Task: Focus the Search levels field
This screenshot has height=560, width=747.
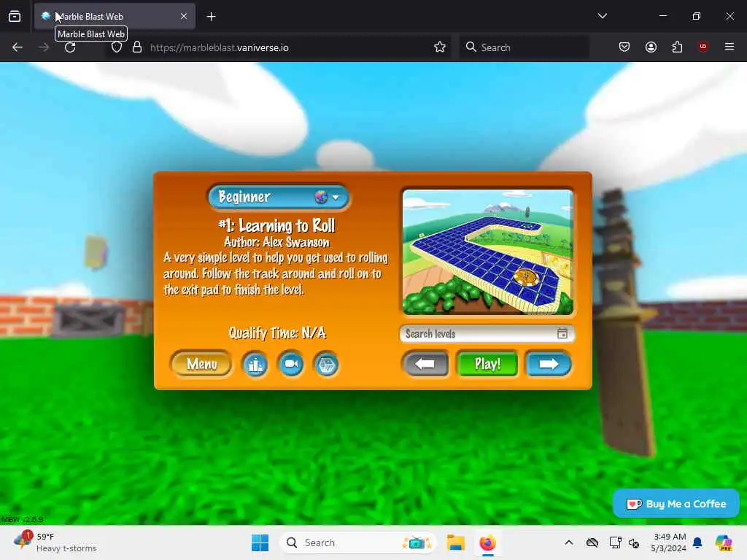Action: point(487,334)
